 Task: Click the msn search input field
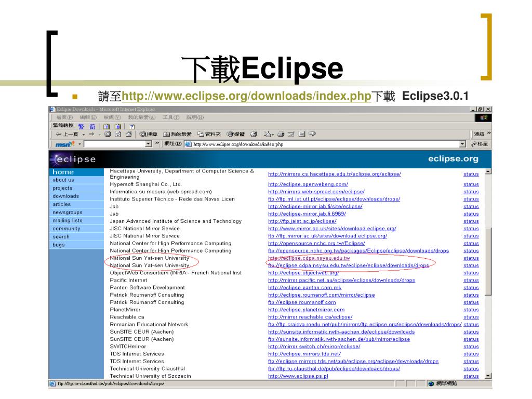point(115,144)
